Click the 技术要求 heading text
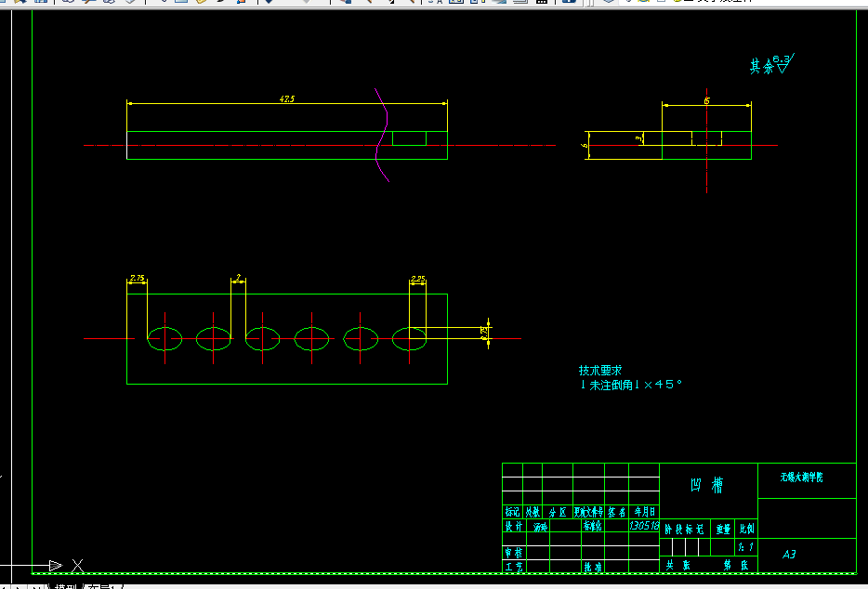 point(600,371)
